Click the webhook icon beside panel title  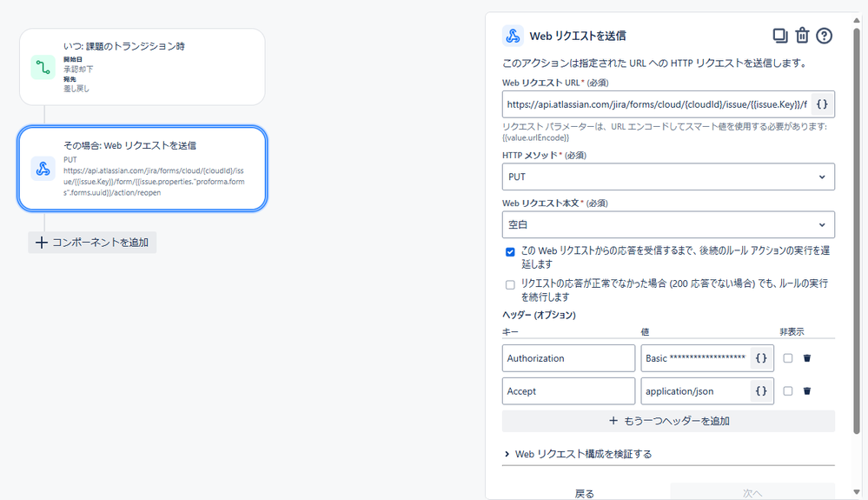coord(513,36)
